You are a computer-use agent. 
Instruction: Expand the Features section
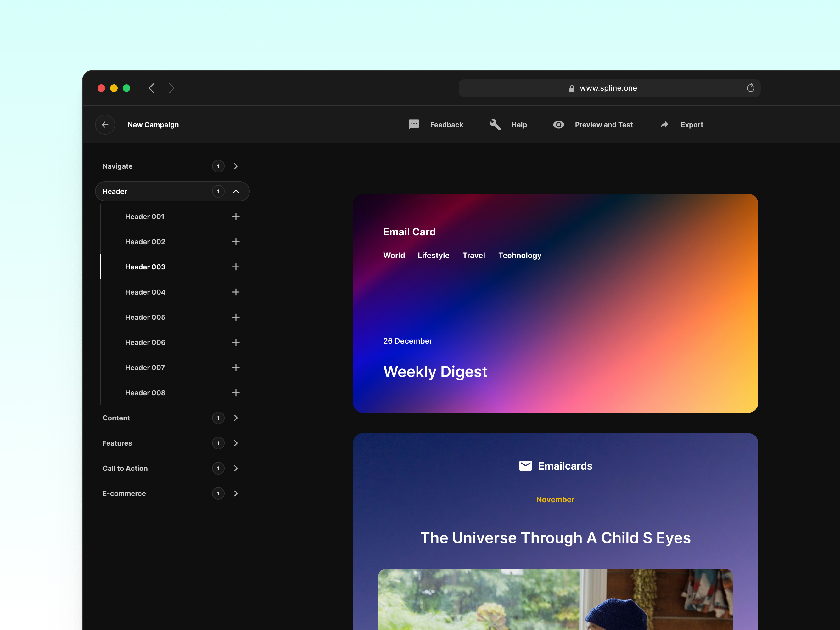pos(236,443)
